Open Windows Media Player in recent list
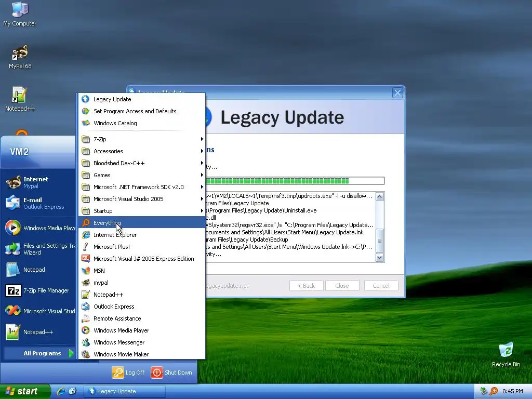 pyautogui.click(x=39, y=228)
